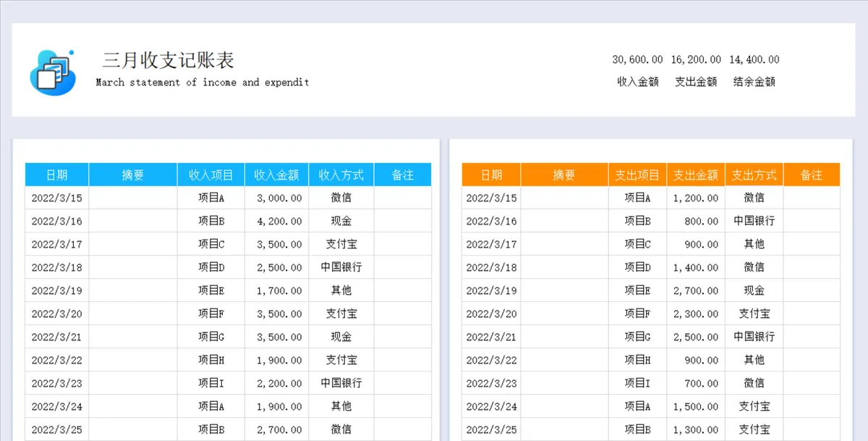
Task: Click the 收入方式 column header
Action: (341, 175)
